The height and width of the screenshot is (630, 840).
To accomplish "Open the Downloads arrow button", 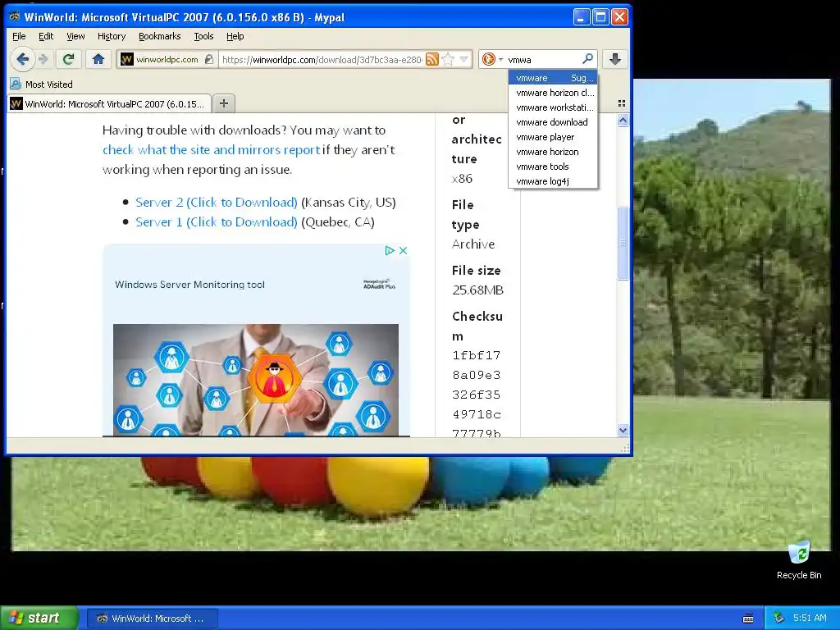I will (x=615, y=59).
